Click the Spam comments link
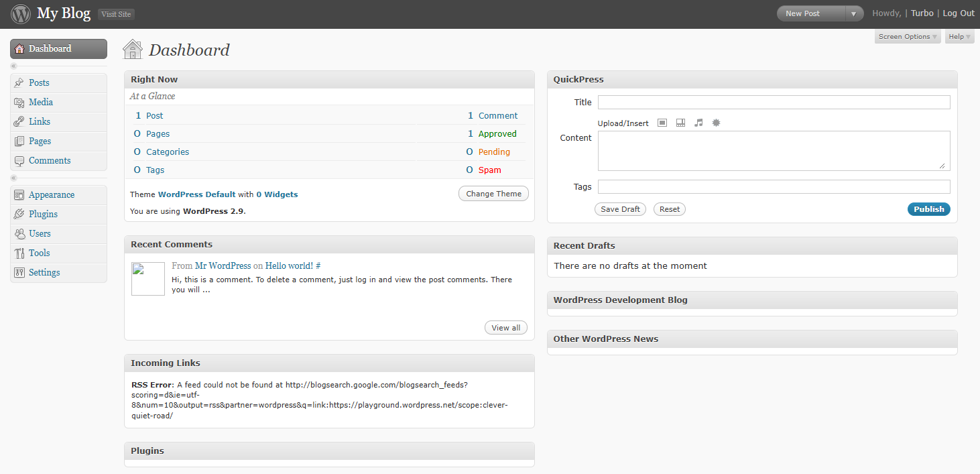The height and width of the screenshot is (474, 980). coord(490,170)
